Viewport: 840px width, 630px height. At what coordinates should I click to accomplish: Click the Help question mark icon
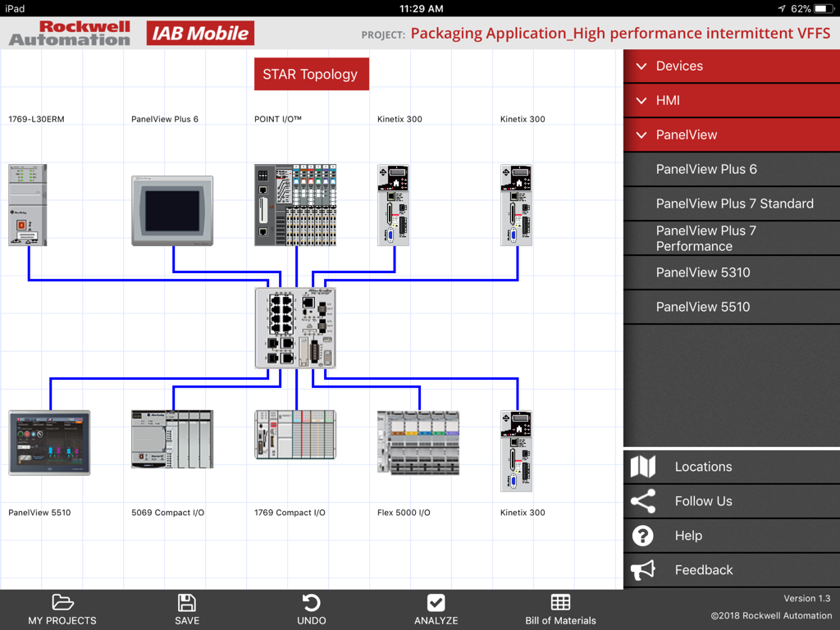point(643,535)
